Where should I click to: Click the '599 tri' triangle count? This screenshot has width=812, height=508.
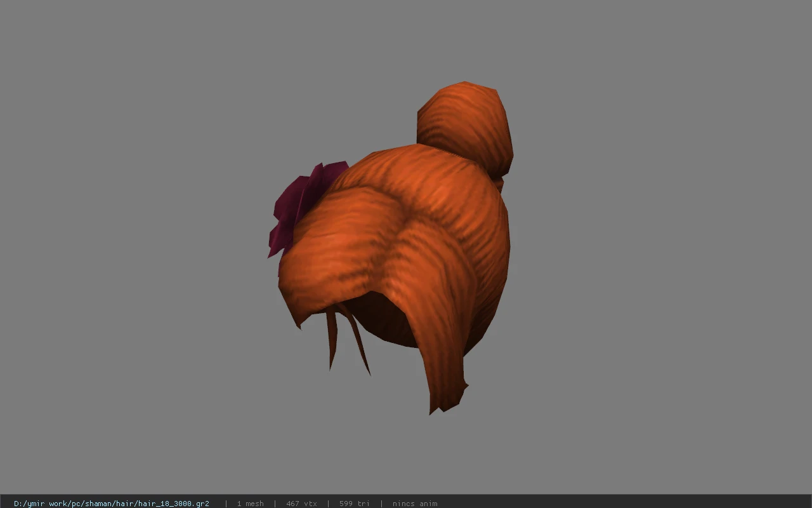[x=354, y=504]
